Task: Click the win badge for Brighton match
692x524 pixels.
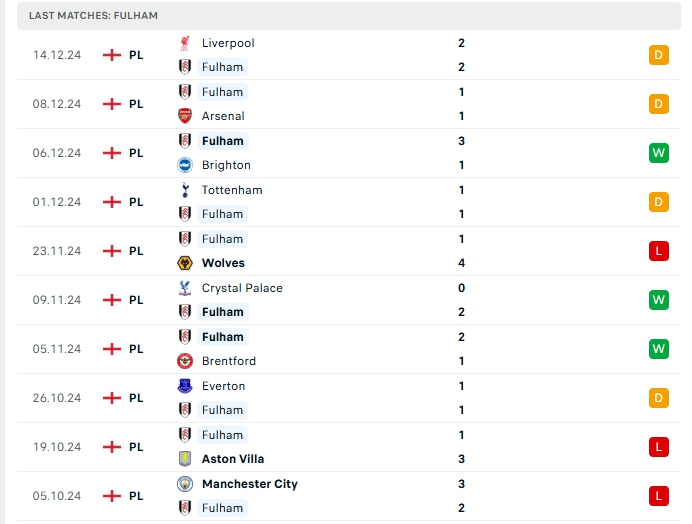Action: (658, 153)
